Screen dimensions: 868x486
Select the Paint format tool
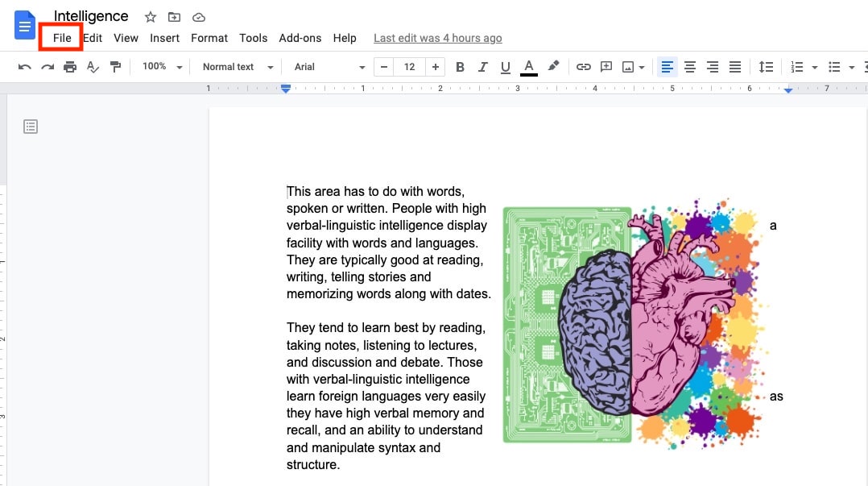[x=115, y=67]
